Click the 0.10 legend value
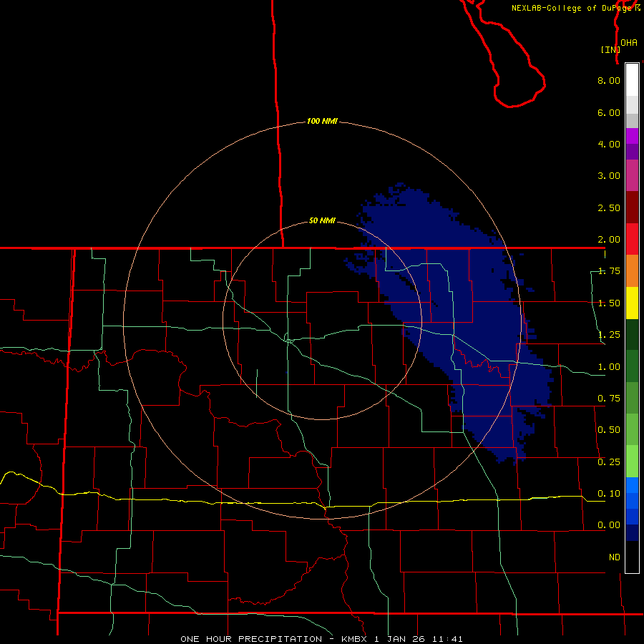 (609, 494)
